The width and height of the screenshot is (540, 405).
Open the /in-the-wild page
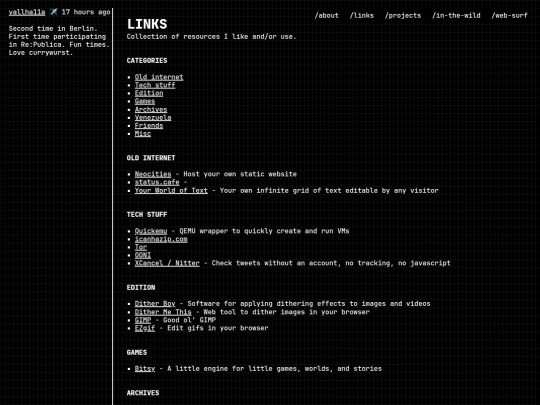pos(456,15)
